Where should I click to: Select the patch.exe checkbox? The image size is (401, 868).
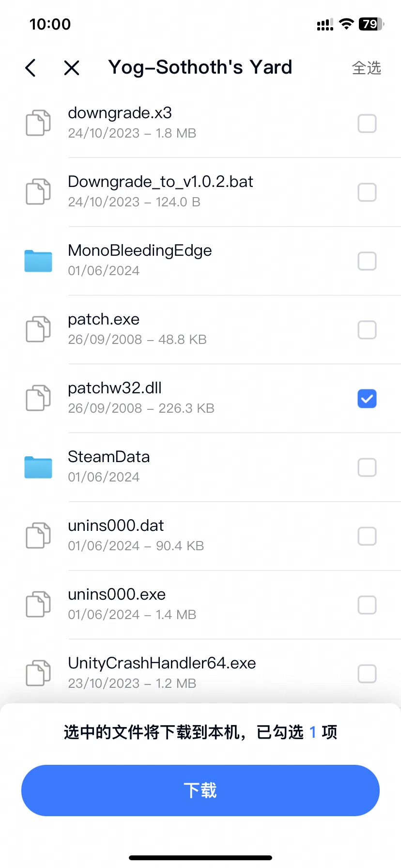point(367,330)
